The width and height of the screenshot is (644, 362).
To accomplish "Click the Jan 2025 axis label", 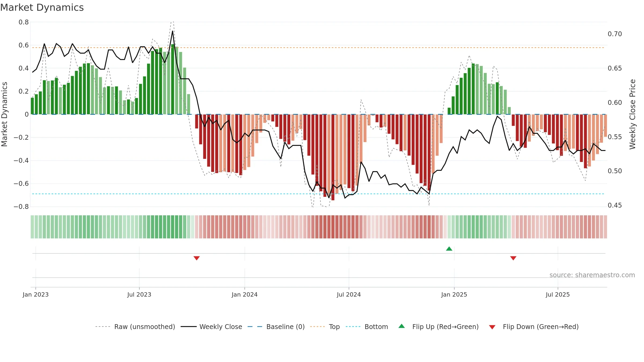I will click(x=454, y=294).
